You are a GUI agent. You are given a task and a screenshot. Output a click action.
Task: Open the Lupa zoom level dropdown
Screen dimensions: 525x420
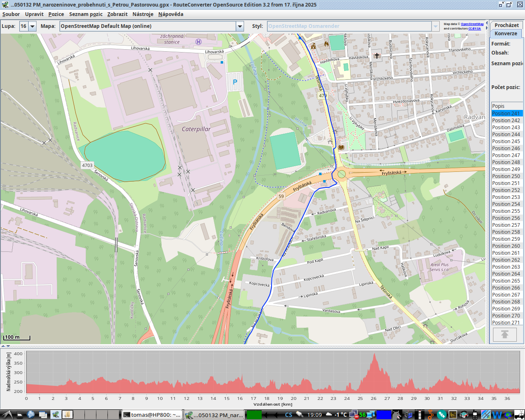pyautogui.click(x=32, y=26)
